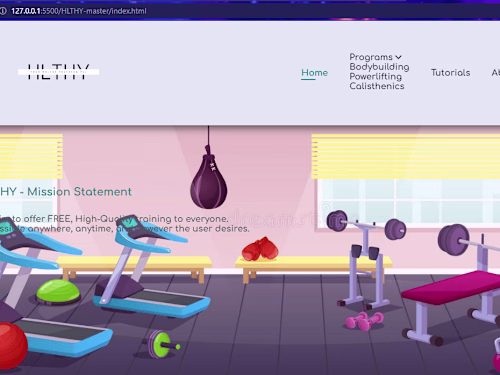Click the Mission Statement heading
Viewport: 500px width, 375px height.
coord(66,192)
